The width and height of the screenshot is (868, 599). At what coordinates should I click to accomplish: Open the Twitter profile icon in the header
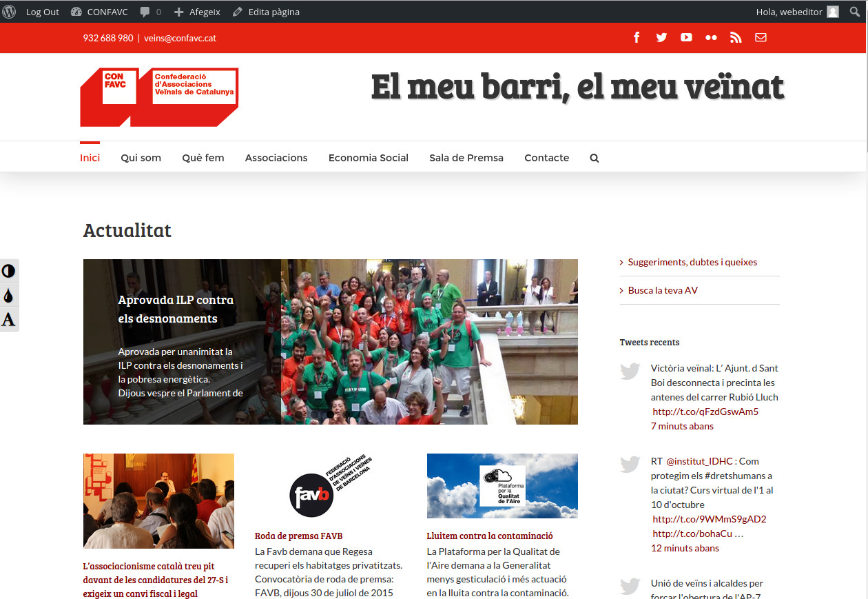click(661, 38)
